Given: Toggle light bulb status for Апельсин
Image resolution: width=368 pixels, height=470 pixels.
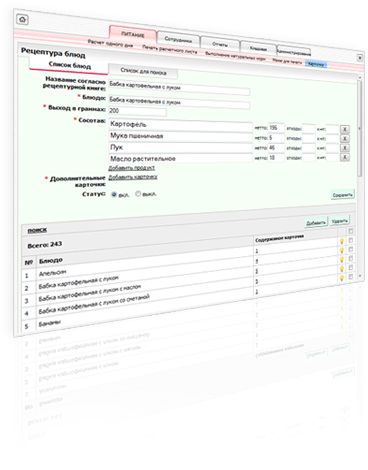Looking at the screenshot, I should [x=341, y=241].
